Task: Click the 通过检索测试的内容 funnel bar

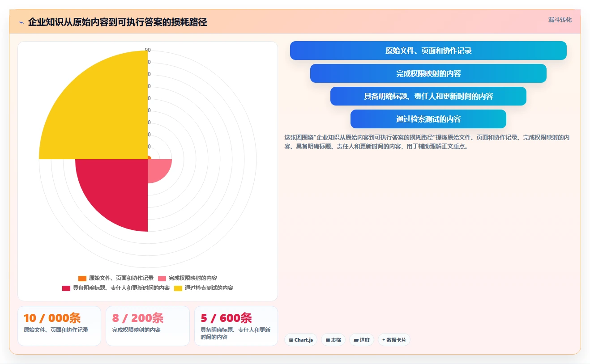Action: tap(428, 119)
